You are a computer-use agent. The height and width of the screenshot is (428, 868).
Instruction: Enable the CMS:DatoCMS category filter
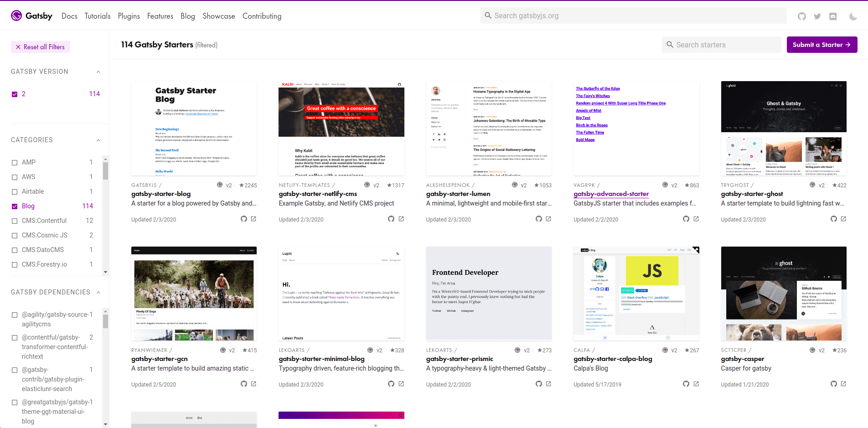15,250
